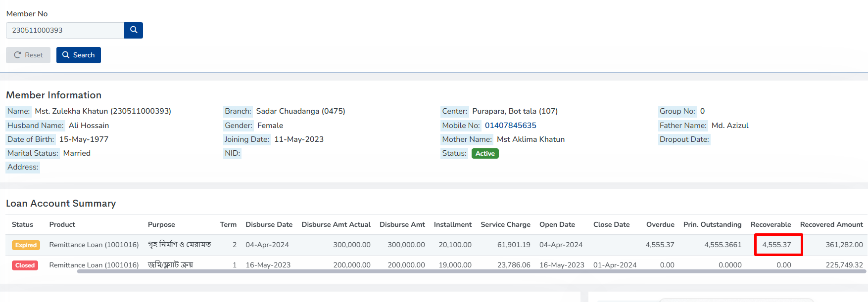This screenshot has height=302, width=868.
Task: Click the red Closed status badge
Action: pyautogui.click(x=25, y=265)
